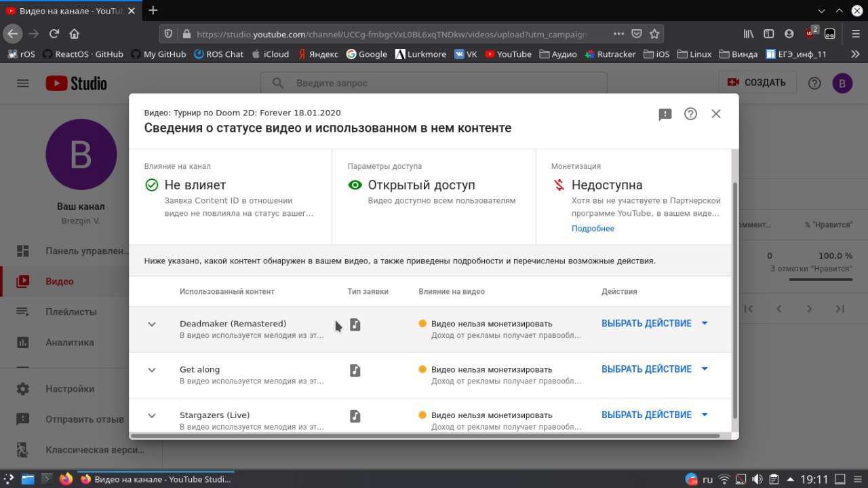Open Studio help question mark icon
The width and height of the screenshot is (868, 488).
814,83
